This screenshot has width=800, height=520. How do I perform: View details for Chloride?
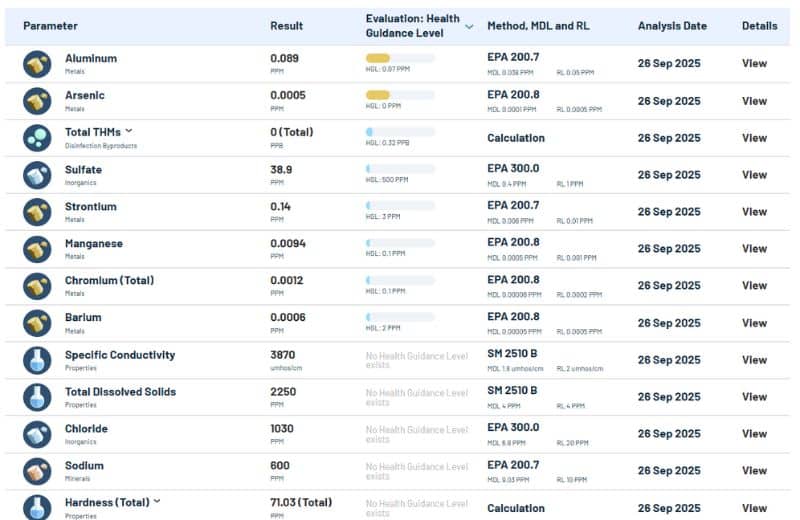[754, 434]
